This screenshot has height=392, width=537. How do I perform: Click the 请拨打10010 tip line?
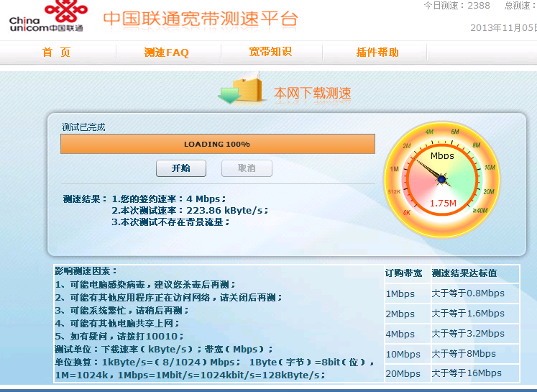(119, 336)
